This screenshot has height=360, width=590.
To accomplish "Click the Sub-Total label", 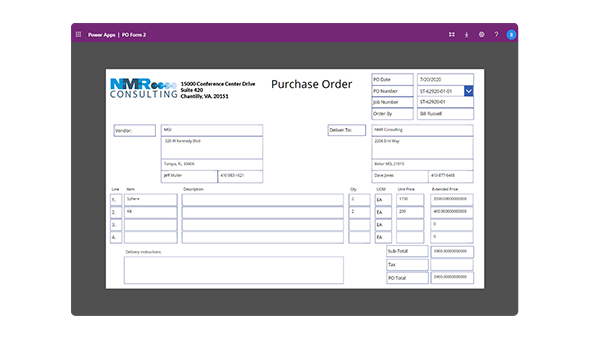I will 407,251.
